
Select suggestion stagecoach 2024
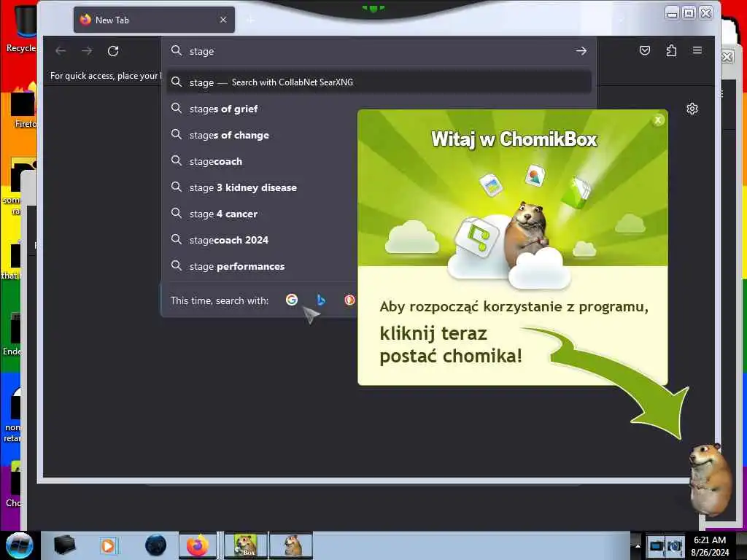coord(263,240)
